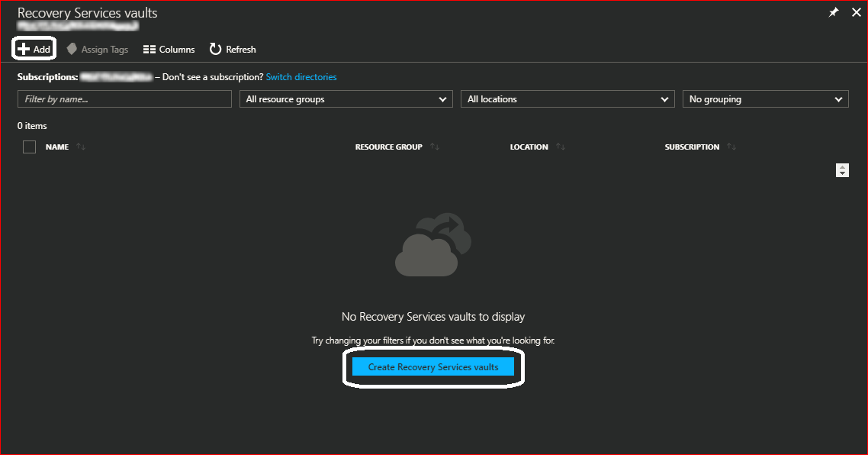Click sort arrows next to NAME
The image size is (868, 455).
coord(81,147)
